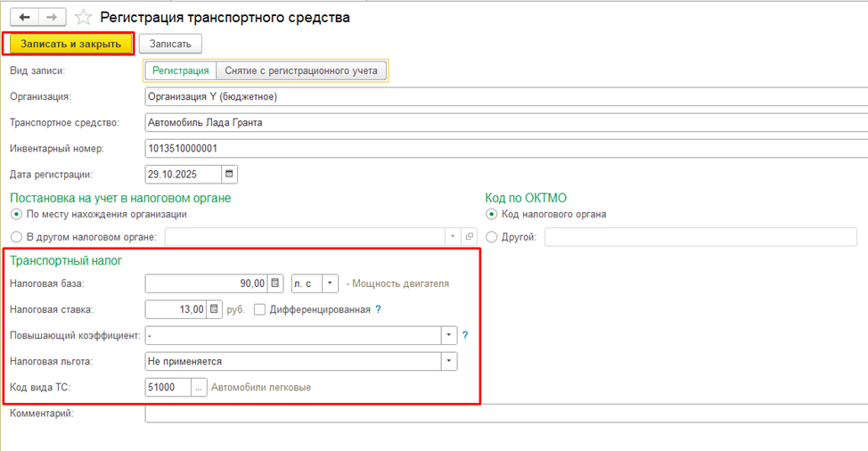Screen dimensions: 868x451
Task: Click the Инвентарный номер field
Action: pos(506,148)
